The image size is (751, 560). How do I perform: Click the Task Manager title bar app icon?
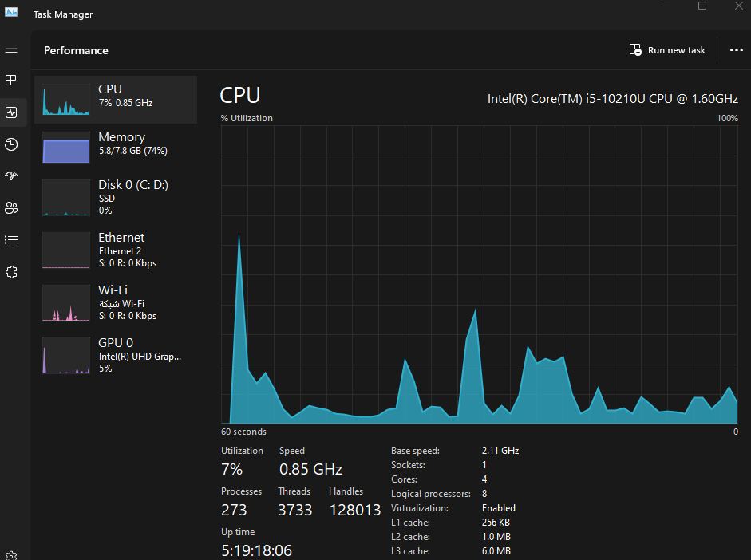(11, 12)
